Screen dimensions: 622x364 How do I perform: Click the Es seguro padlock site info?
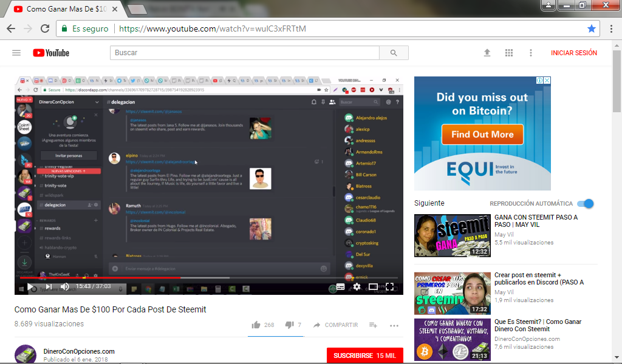tap(84, 29)
